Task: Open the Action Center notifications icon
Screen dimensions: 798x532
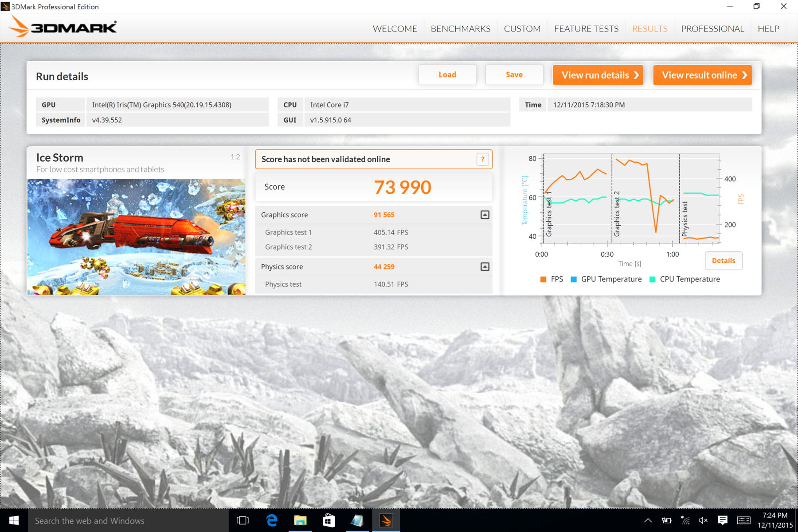Action: [x=723, y=520]
